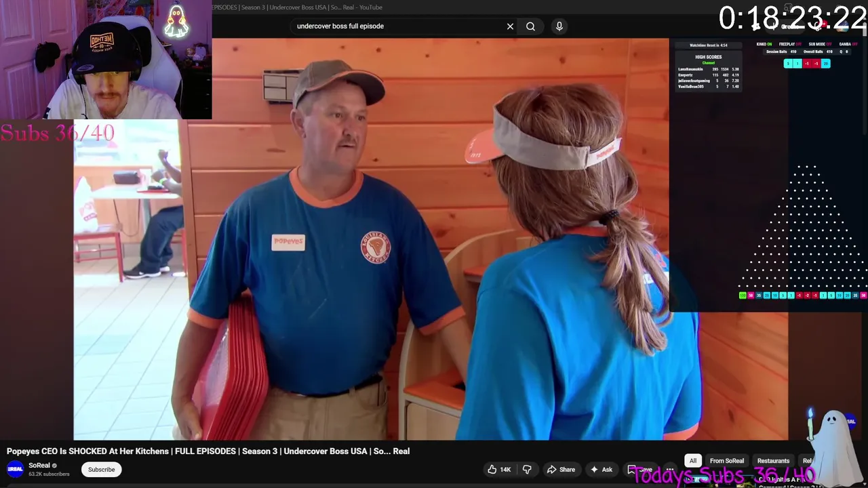Viewport: 868px width, 488px height.
Task: Open the Ask AI sparkle button
Action: tap(601, 469)
